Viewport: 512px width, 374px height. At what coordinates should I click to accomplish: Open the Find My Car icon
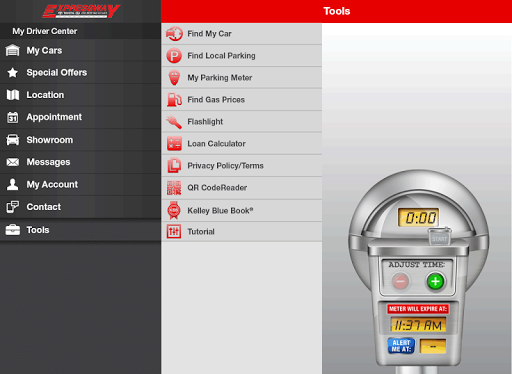(x=174, y=34)
